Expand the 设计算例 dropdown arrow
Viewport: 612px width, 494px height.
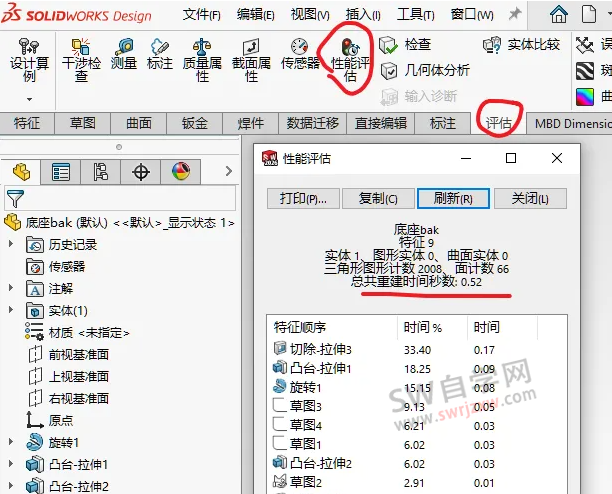click(x=29, y=100)
